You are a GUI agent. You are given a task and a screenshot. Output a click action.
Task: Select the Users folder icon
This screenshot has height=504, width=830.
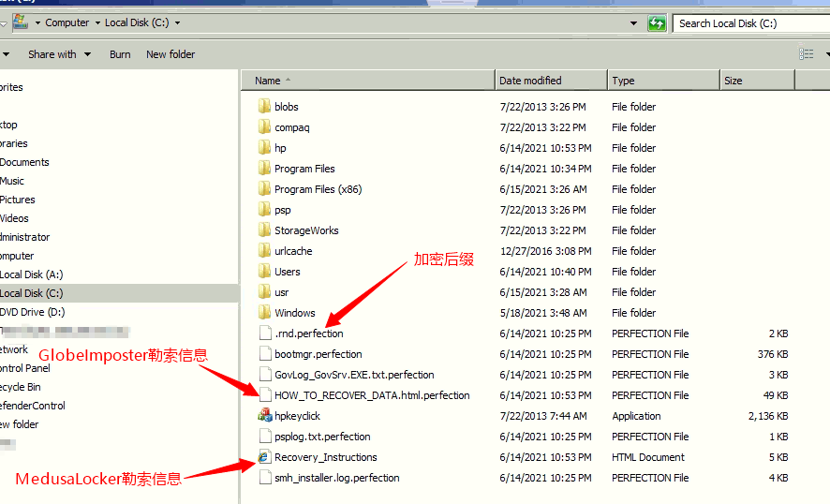tap(265, 272)
